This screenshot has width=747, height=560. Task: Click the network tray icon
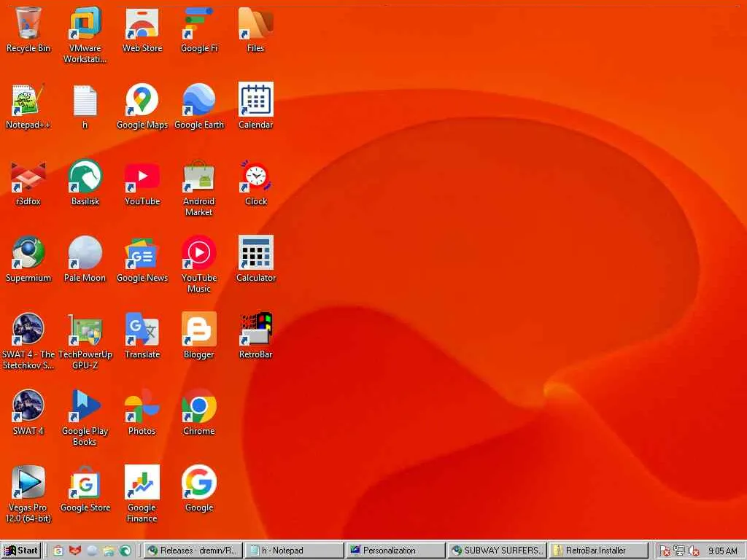(x=679, y=551)
